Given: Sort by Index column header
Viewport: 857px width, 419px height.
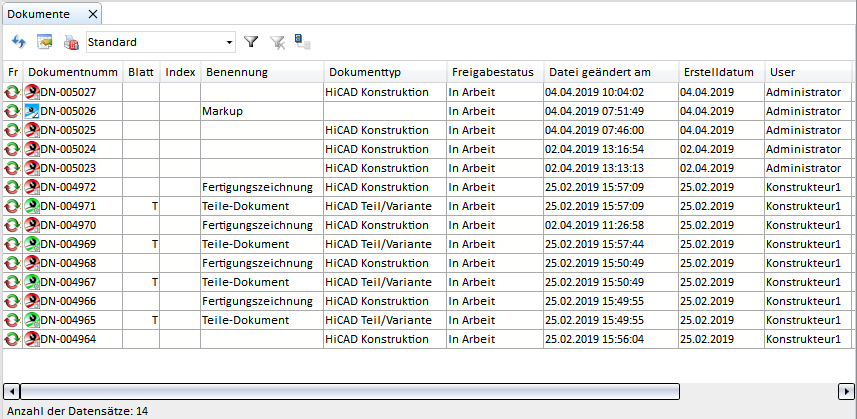Looking at the screenshot, I should coord(180,72).
